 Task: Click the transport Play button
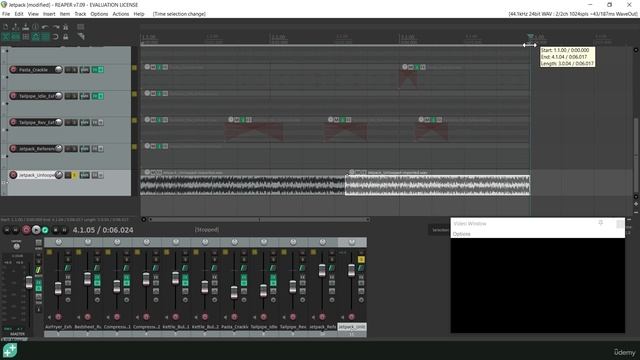(x=36, y=230)
